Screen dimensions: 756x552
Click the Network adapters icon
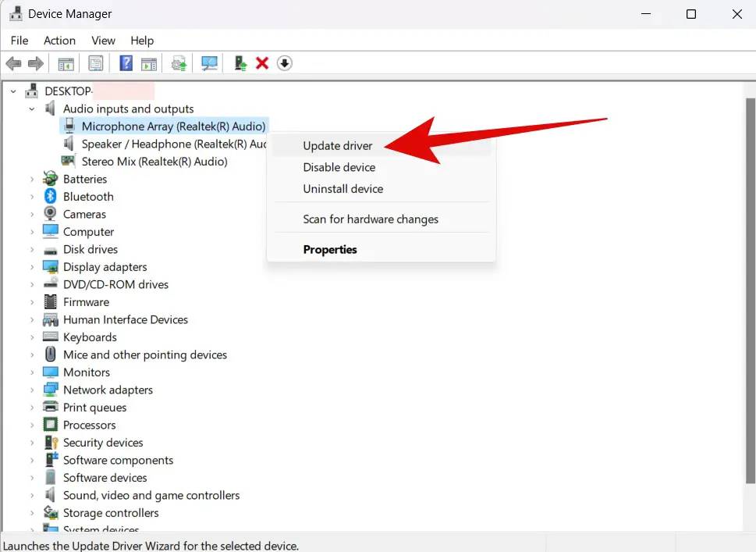(x=50, y=390)
